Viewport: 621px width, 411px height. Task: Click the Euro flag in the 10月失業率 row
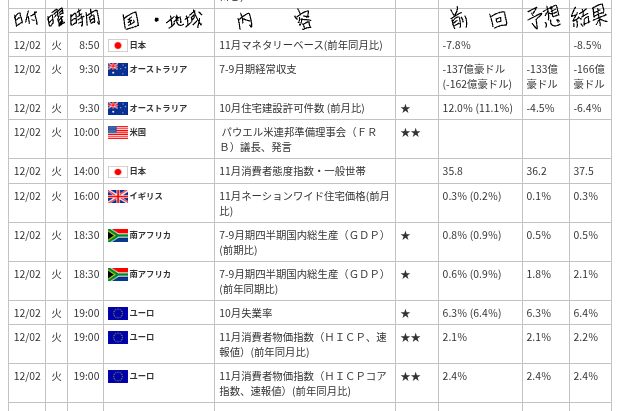[x=117, y=313]
